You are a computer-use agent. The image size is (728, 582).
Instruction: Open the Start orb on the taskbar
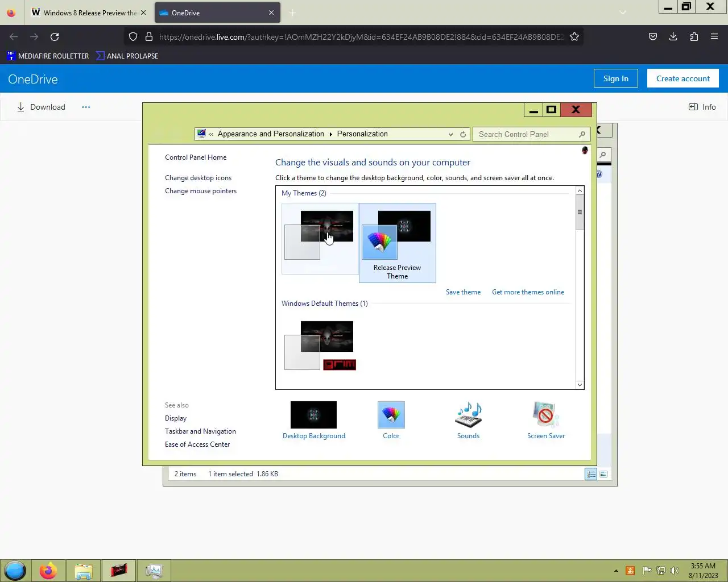click(15, 571)
